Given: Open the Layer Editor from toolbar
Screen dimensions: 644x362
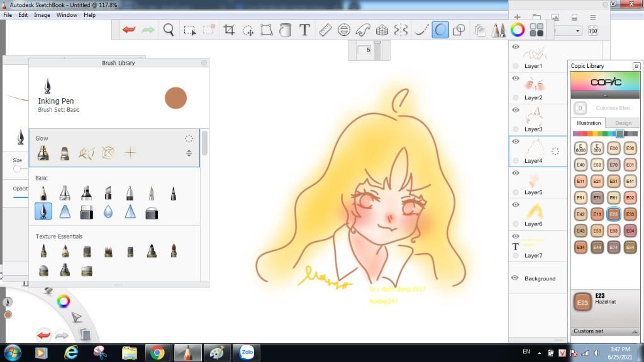Looking at the screenshot, I should click(479, 30).
